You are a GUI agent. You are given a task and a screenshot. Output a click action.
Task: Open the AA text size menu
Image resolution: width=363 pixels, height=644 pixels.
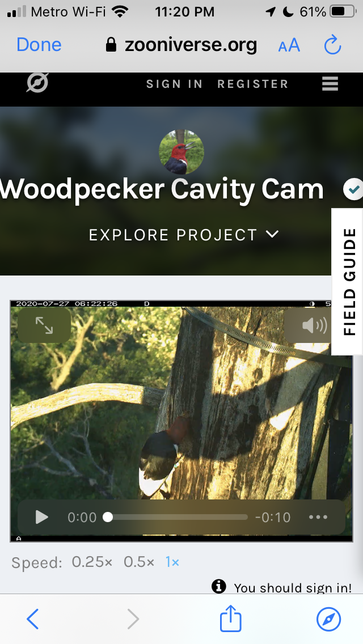pyautogui.click(x=289, y=45)
